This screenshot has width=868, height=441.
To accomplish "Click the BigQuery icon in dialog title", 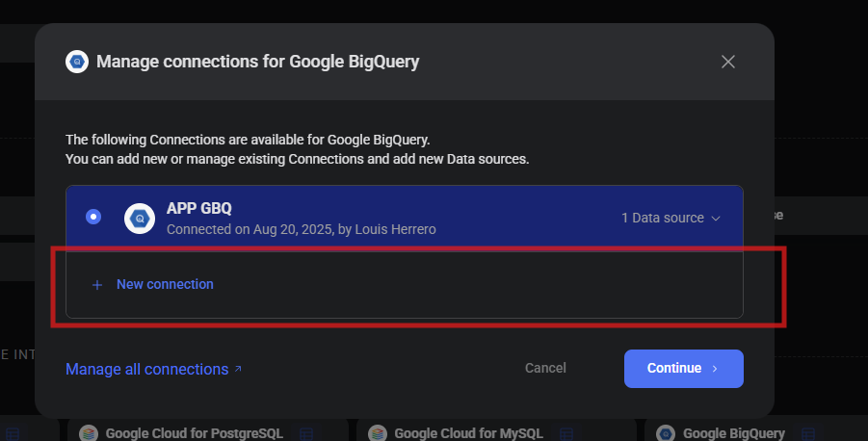I will (x=77, y=62).
